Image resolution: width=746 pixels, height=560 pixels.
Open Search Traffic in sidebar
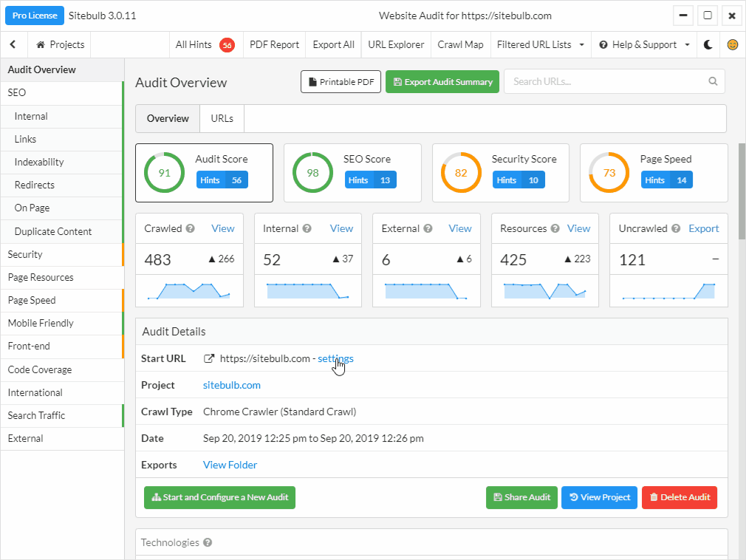[x=62, y=415]
